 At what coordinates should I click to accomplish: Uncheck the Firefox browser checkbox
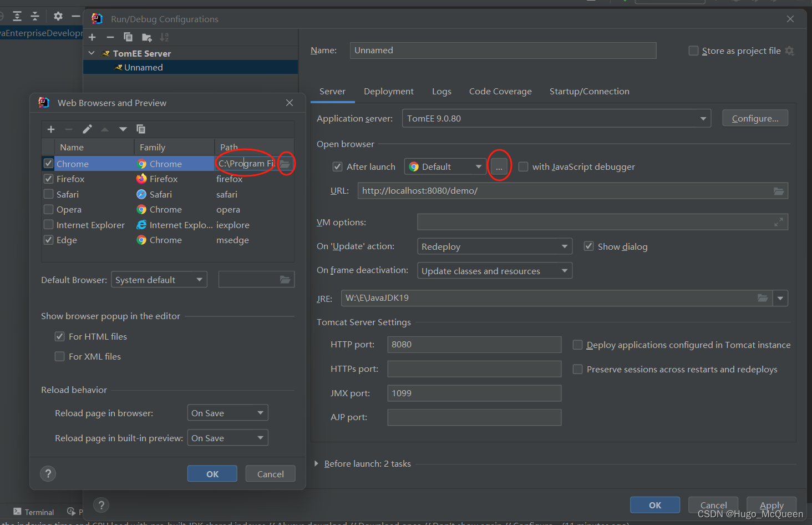pos(48,179)
